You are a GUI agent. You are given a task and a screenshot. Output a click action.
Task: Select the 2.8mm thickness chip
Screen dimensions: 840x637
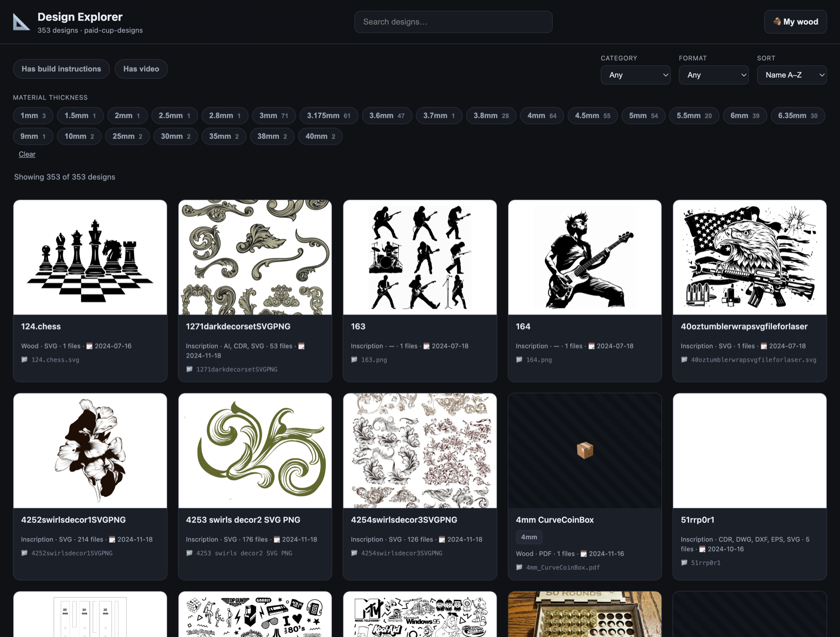click(225, 116)
